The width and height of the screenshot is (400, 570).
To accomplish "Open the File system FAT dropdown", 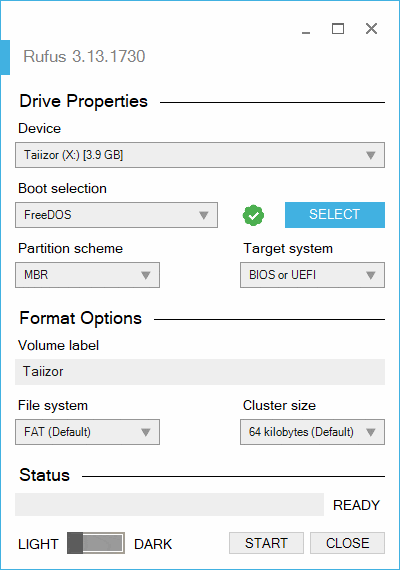I will click(x=87, y=432).
